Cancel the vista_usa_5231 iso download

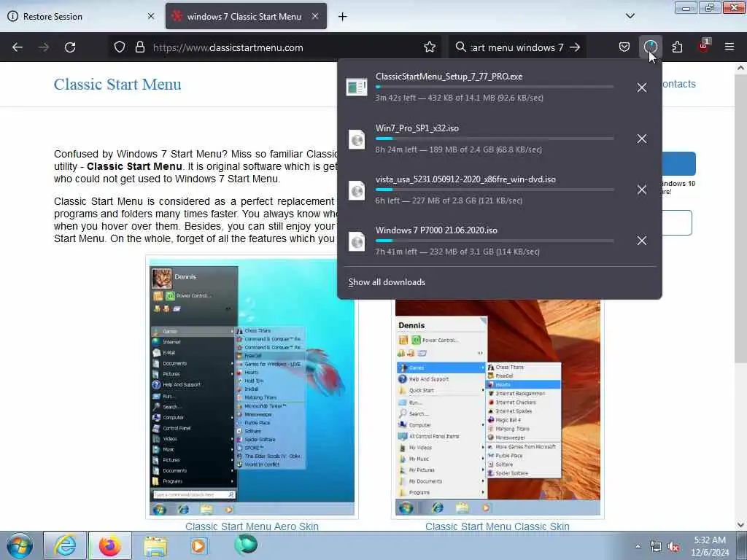point(642,190)
